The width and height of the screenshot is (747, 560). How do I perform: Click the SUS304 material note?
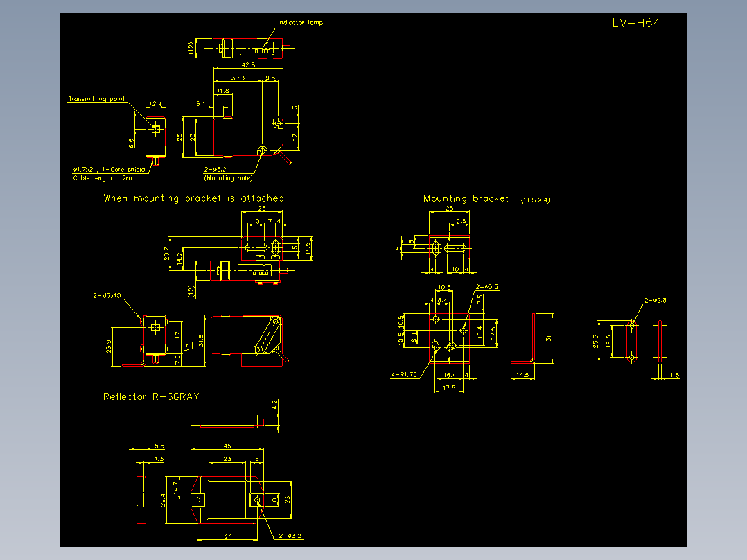(x=534, y=200)
